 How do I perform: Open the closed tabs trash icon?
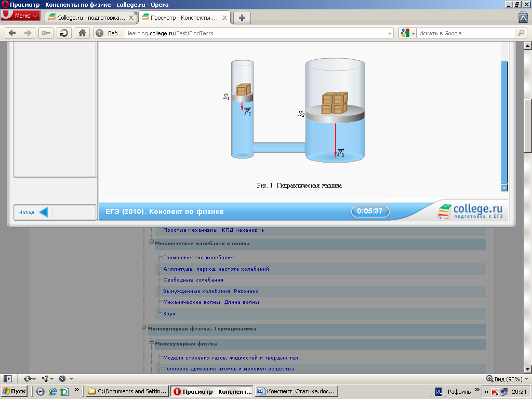(x=523, y=17)
